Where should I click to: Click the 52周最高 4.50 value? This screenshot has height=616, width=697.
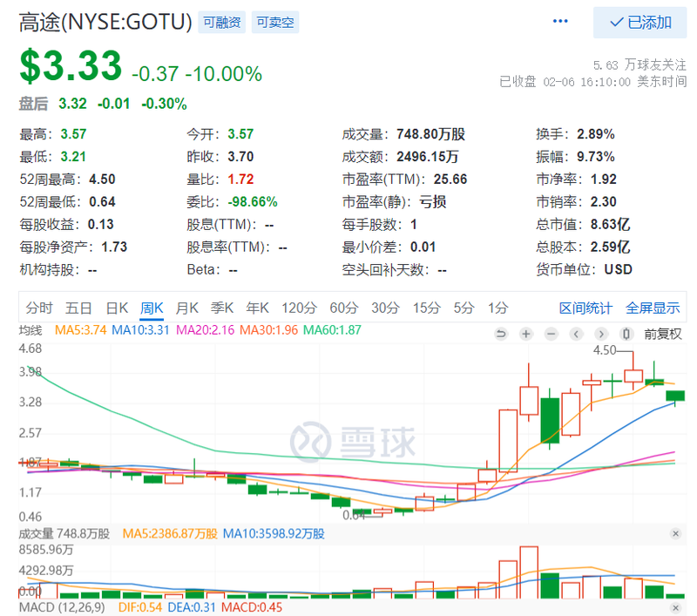coord(102,179)
